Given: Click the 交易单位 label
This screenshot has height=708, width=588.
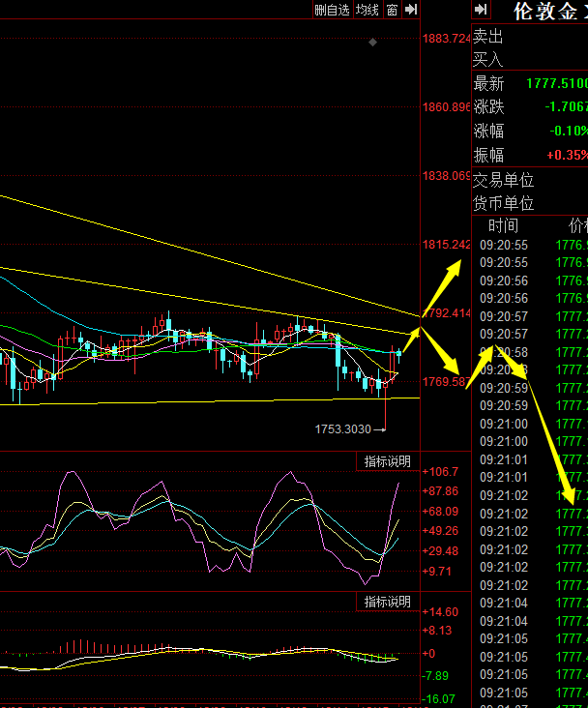Looking at the screenshot, I should pyautogui.click(x=504, y=180).
